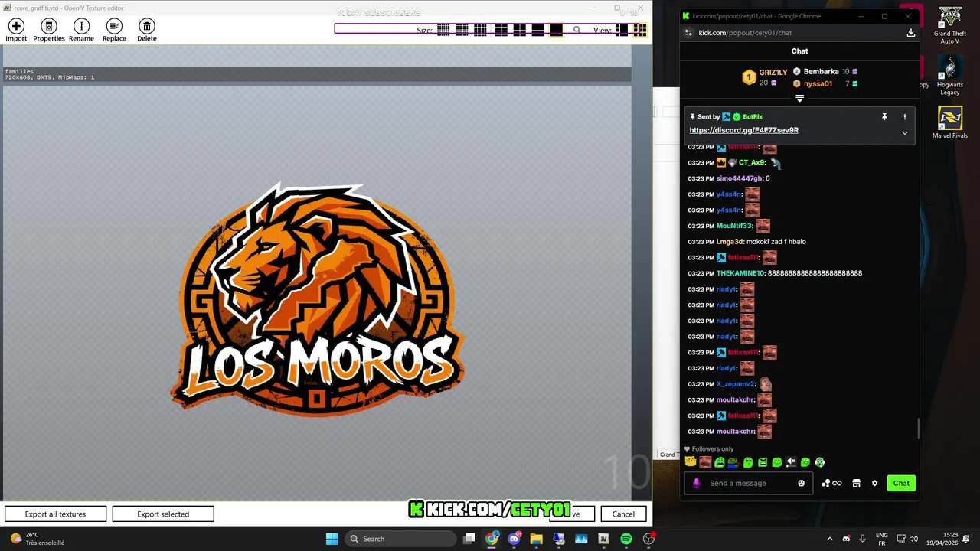
Task: Open the emoji picker smiley icon
Action: (x=802, y=483)
